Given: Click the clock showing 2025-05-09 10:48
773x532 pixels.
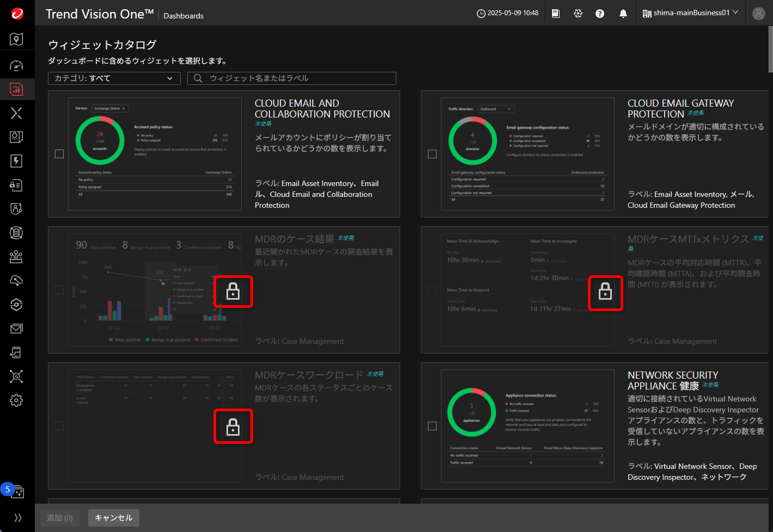Looking at the screenshot, I should [507, 13].
